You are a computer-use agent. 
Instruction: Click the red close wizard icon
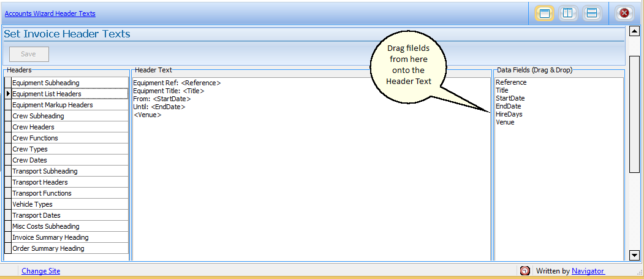point(624,13)
